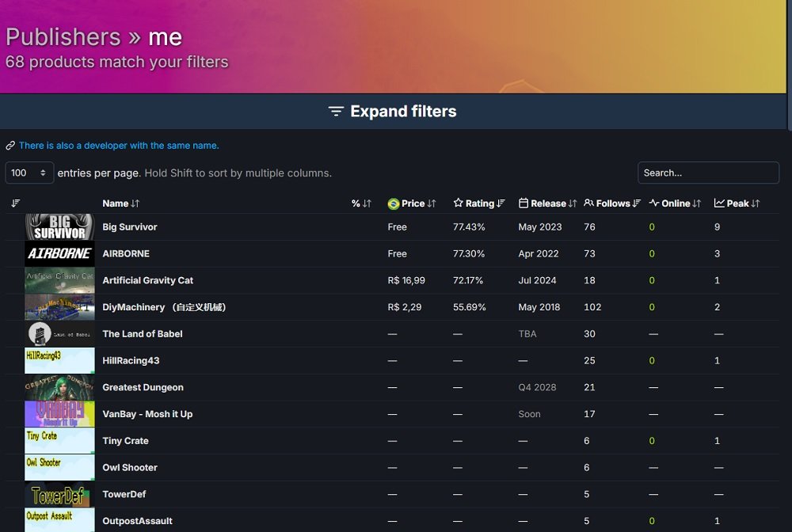Open Artificial Gravity Cat entry
The image size is (792, 532).
pyautogui.click(x=147, y=280)
